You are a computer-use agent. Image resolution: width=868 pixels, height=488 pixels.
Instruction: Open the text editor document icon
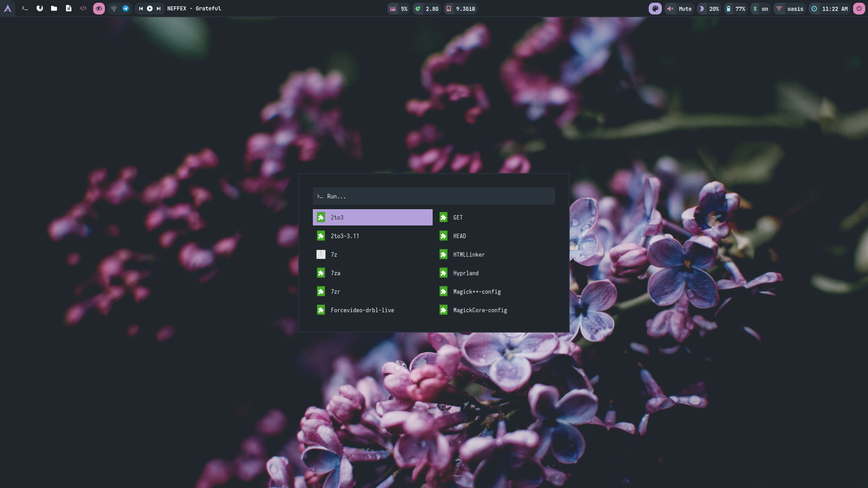tap(69, 9)
